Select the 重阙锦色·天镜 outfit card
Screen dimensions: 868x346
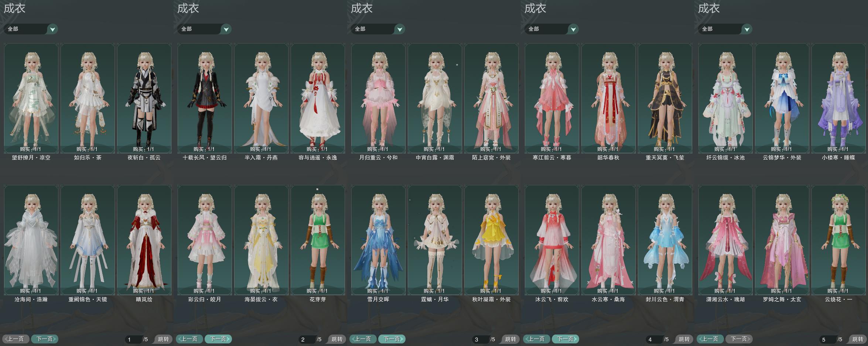[88, 240]
